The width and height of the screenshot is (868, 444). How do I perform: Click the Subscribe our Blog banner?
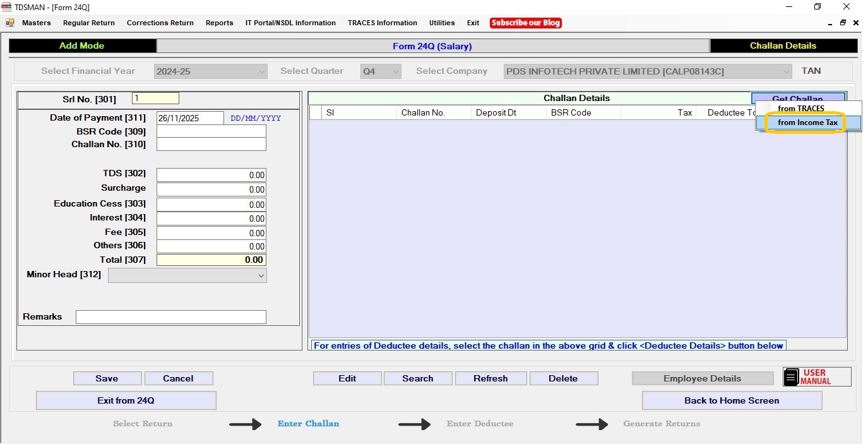(x=526, y=23)
